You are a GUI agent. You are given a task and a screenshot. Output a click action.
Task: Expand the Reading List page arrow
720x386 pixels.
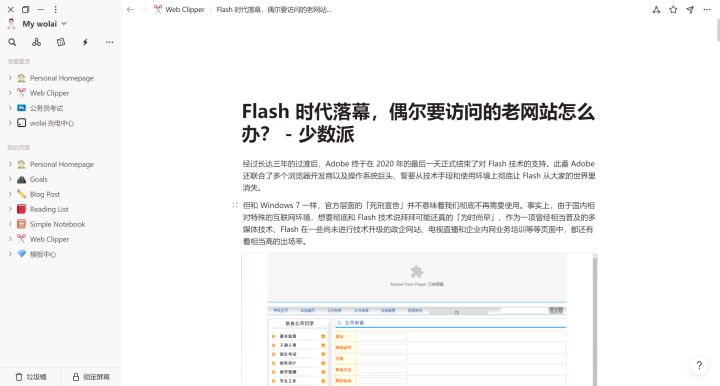(10, 209)
